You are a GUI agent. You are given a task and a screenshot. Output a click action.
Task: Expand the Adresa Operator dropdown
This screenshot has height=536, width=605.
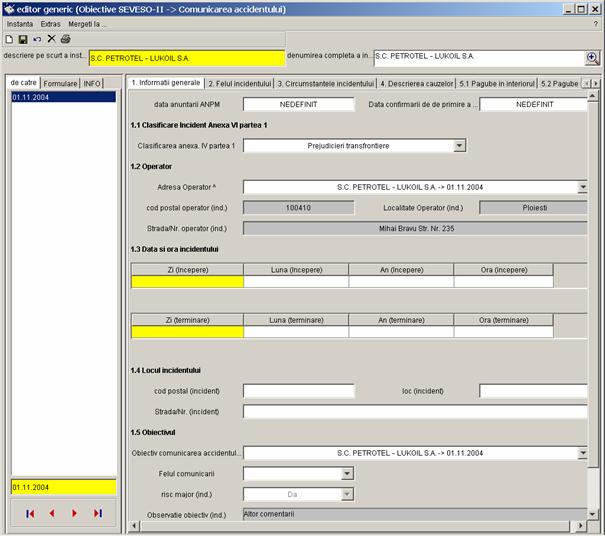[x=582, y=186]
